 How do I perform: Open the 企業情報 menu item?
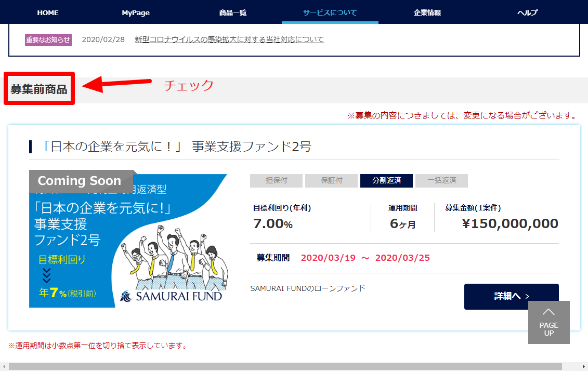point(427,12)
